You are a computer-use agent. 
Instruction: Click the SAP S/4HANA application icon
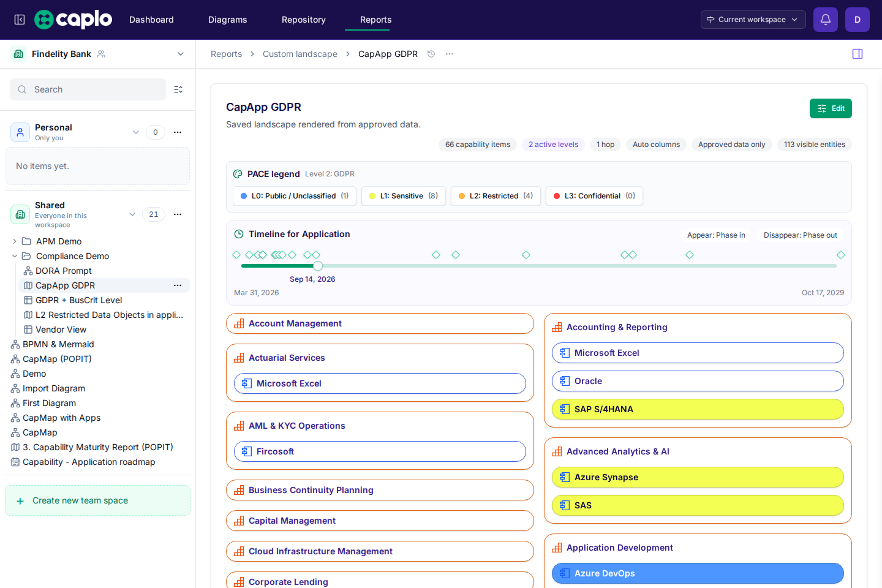565,409
